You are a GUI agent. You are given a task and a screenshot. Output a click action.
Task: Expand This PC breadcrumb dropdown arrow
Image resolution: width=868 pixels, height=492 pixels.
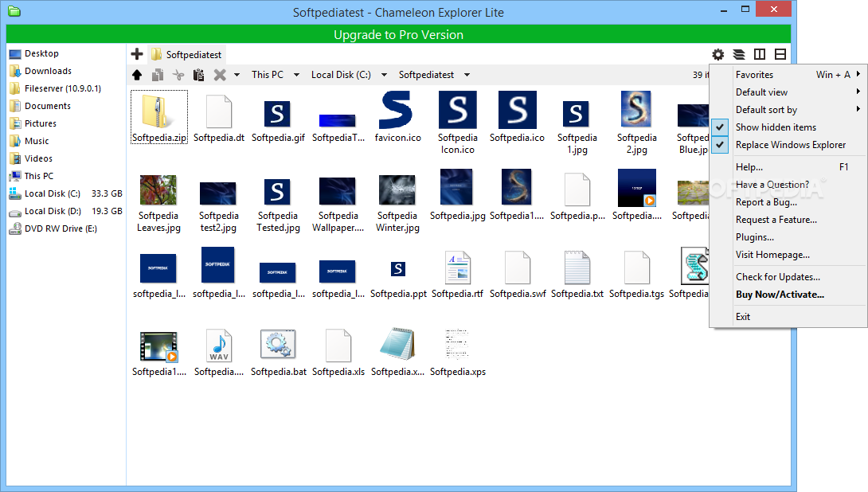coord(296,75)
